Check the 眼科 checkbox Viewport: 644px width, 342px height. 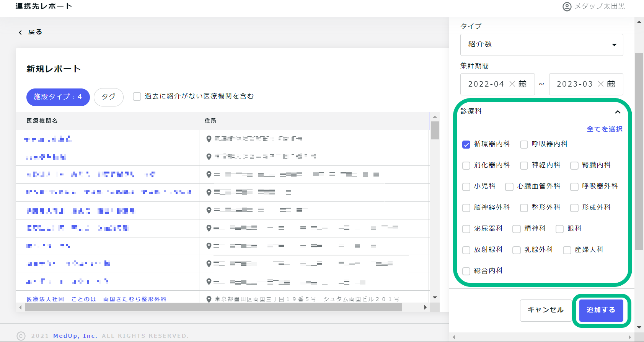[x=559, y=229]
